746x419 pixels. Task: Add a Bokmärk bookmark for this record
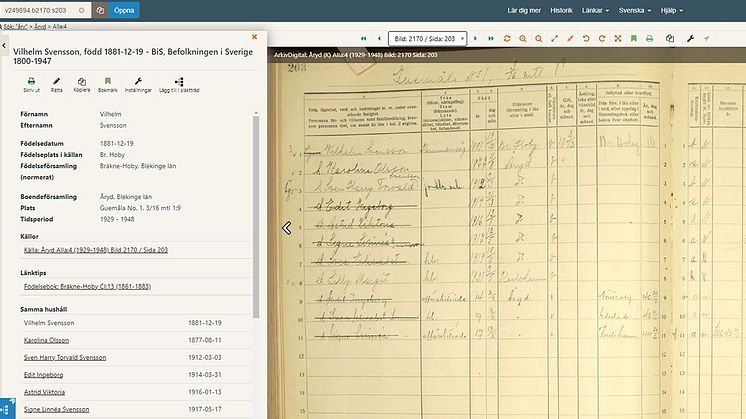point(107,83)
